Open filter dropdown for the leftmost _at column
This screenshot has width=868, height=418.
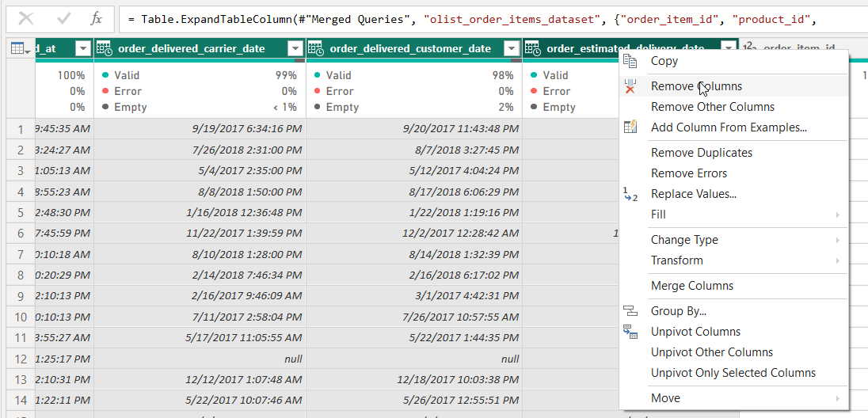[x=83, y=49]
